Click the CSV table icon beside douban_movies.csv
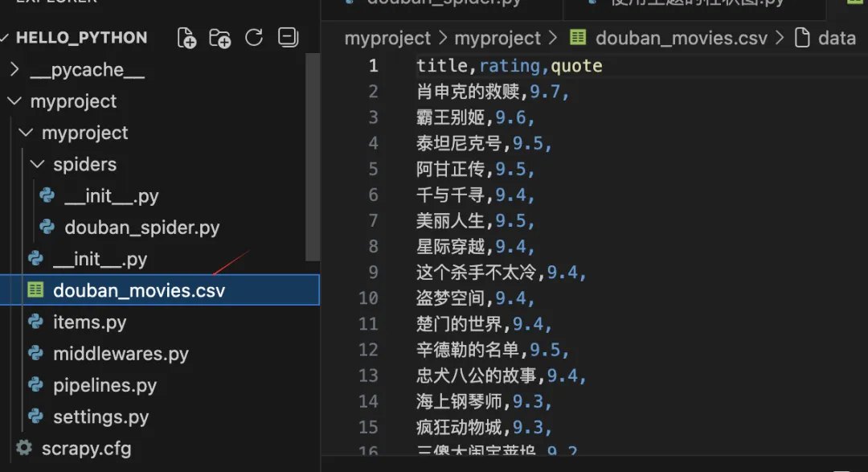Image resolution: width=868 pixels, height=472 pixels. coord(35,289)
